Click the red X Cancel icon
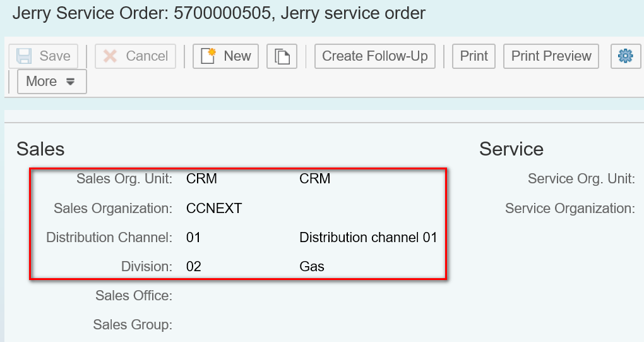This screenshot has width=644, height=342. [110, 56]
